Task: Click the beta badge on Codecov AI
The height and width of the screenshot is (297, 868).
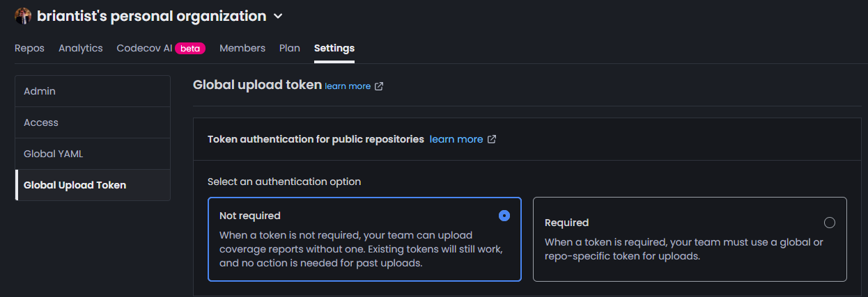Action: coord(190,49)
